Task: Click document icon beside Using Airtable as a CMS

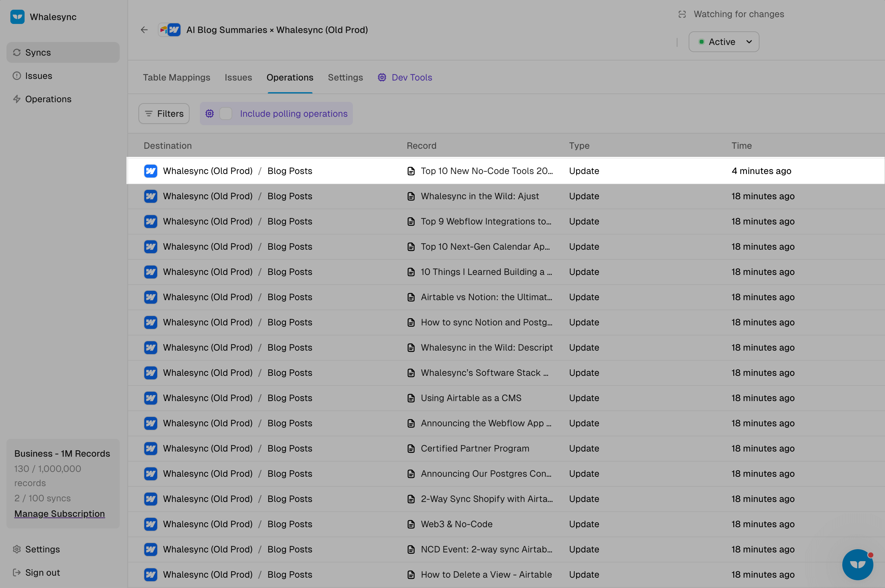Action: pyautogui.click(x=411, y=398)
